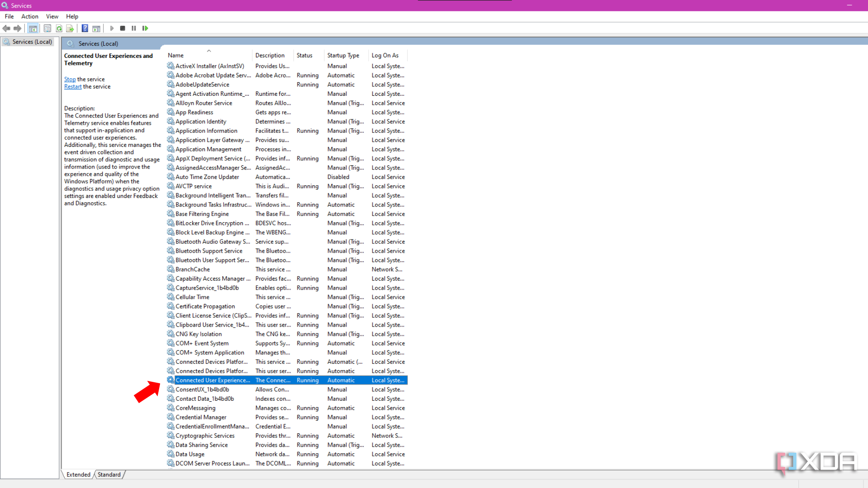Click the Resume Service toolbar icon
Viewport: 868px width, 488px height.
click(146, 28)
